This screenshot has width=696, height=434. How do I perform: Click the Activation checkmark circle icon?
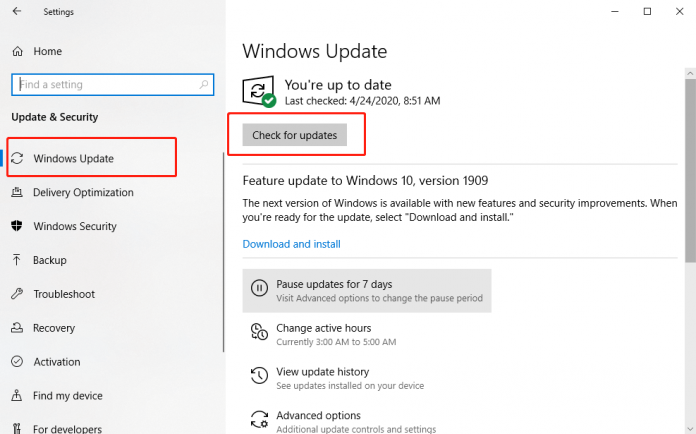tap(17, 362)
